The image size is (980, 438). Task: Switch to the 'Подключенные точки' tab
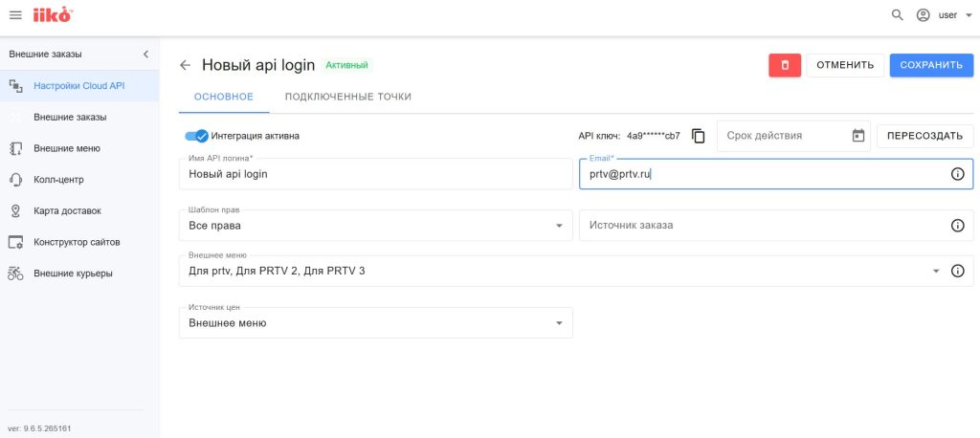[347, 97]
